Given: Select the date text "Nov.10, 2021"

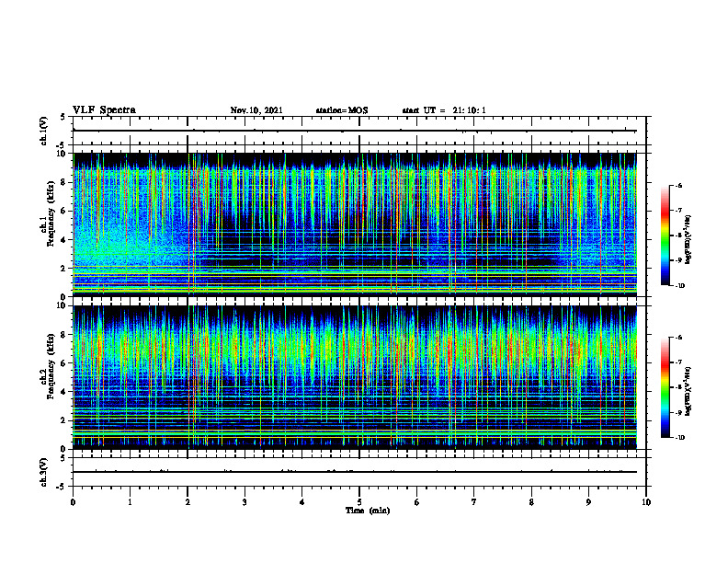Looking at the screenshot, I should click(256, 110).
